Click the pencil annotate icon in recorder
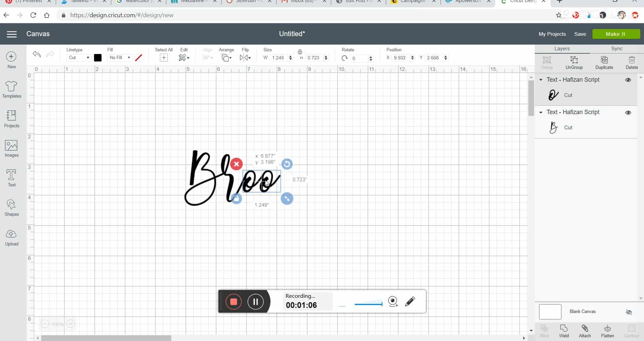Viewport: 644px width, 341px height. tap(410, 301)
